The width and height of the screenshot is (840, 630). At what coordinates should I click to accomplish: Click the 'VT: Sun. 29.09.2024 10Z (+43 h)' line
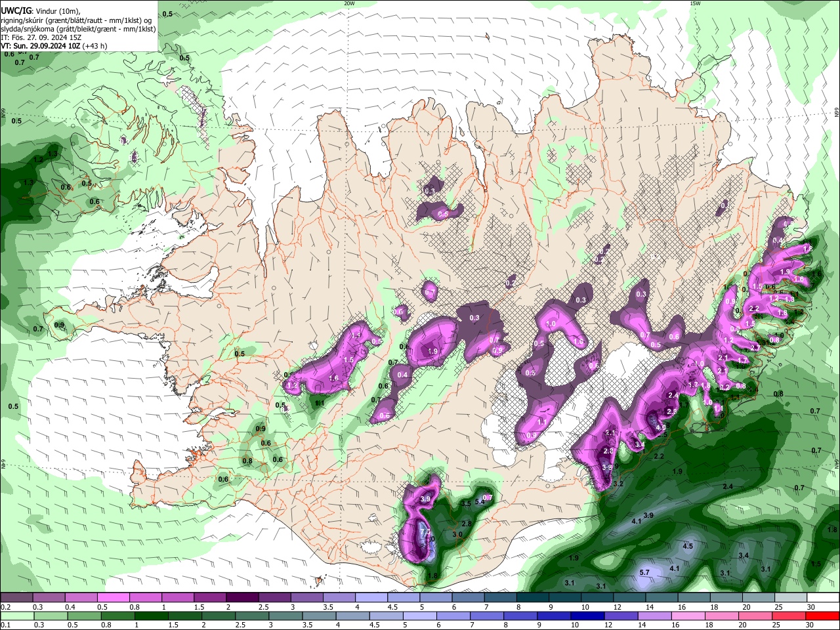coord(54,46)
